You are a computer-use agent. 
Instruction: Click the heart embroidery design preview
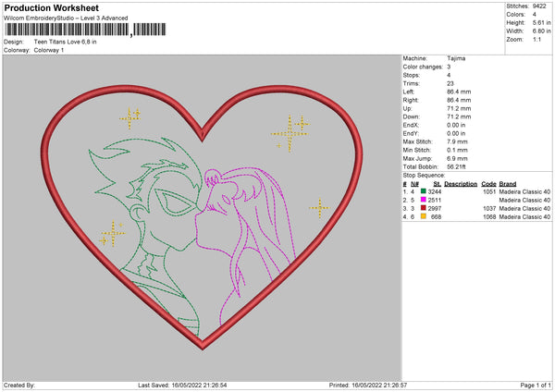202,217
